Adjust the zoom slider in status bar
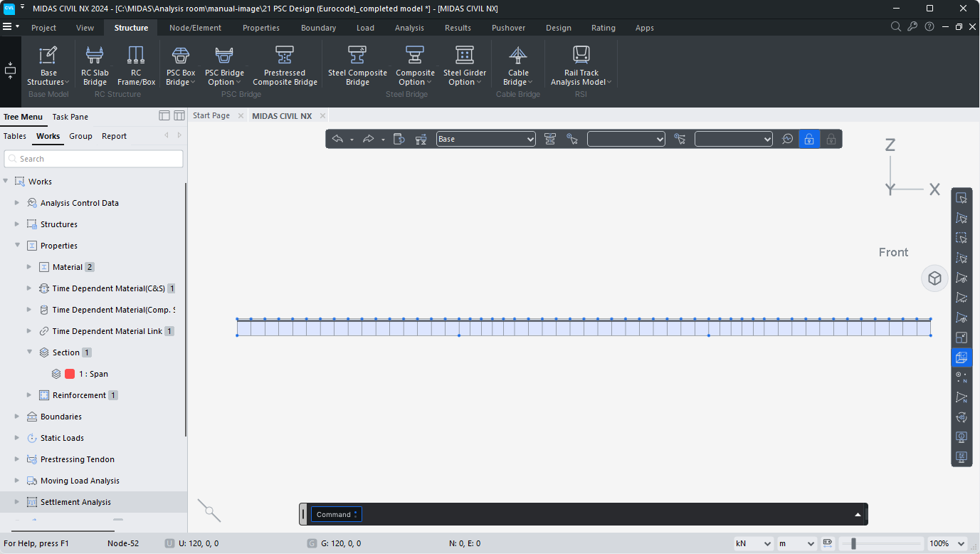980x554 pixels. pyautogui.click(x=853, y=543)
